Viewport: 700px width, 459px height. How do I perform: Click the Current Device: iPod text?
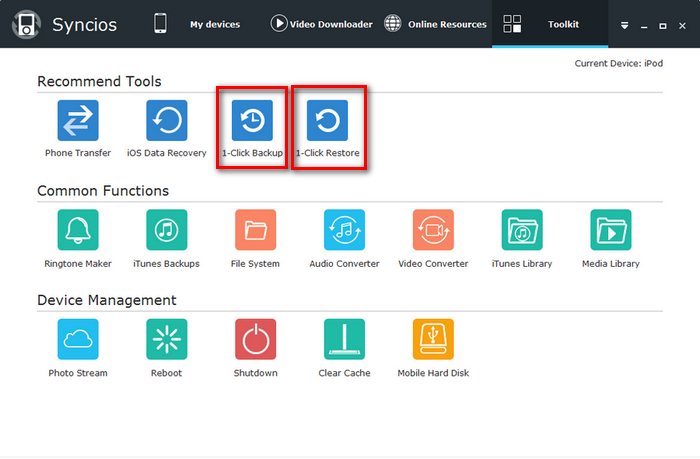point(618,63)
